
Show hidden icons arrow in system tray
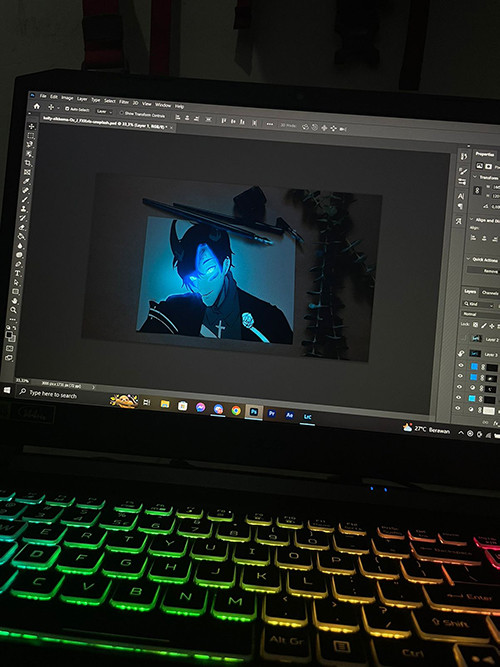(460, 433)
